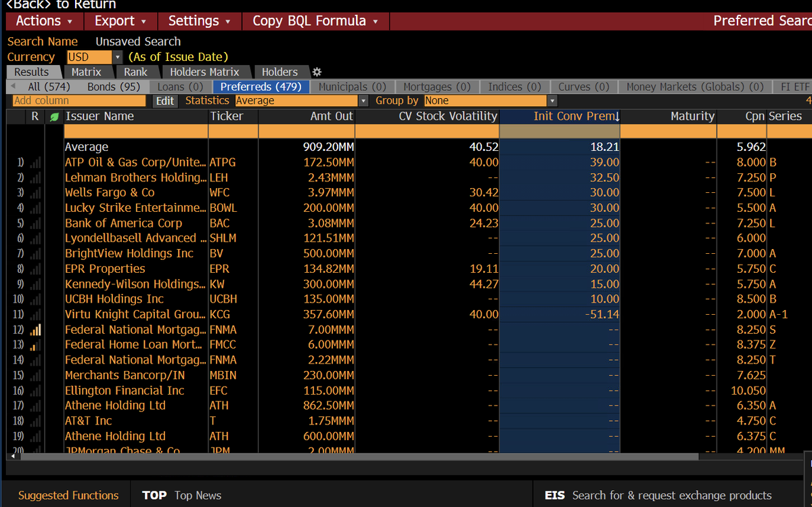Click into the Add column field
The image size is (812, 507).
[79, 100]
